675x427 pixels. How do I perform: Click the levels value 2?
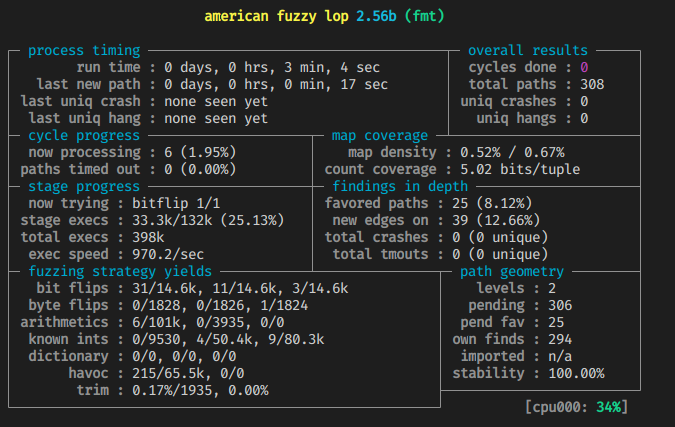(552, 288)
